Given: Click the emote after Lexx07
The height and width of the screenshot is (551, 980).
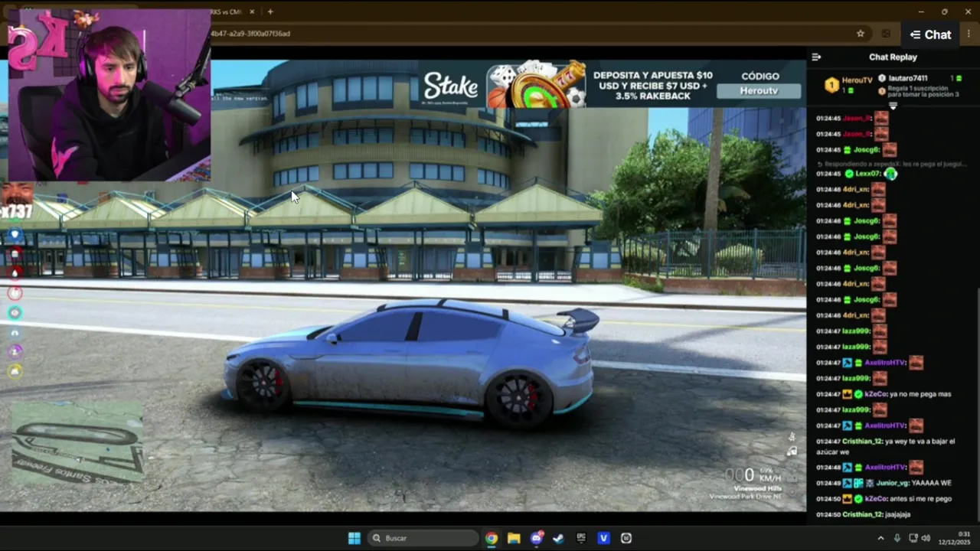Looking at the screenshot, I should pos(890,174).
